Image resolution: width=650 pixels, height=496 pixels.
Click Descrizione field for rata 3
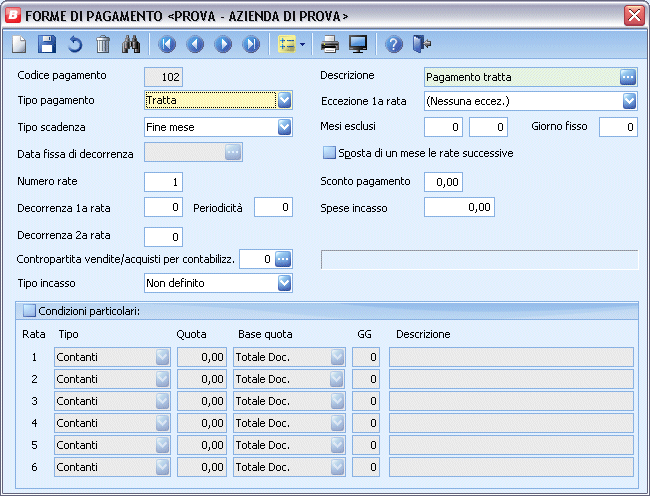tap(512, 401)
